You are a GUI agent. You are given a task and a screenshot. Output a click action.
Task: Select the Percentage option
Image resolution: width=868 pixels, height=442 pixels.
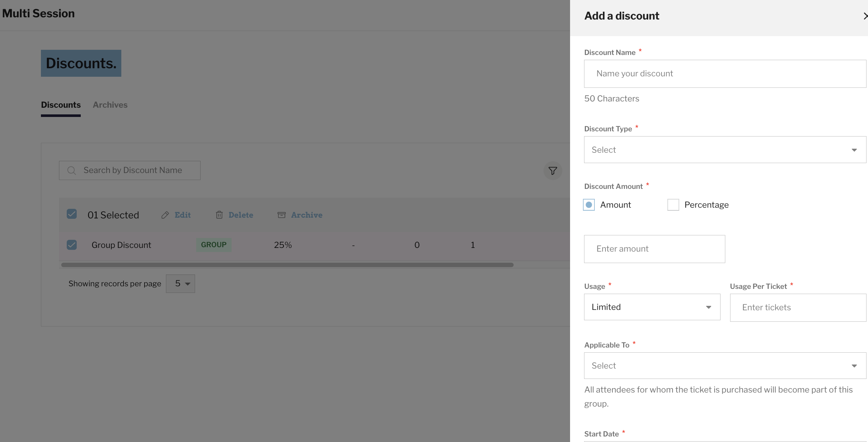click(x=673, y=205)
